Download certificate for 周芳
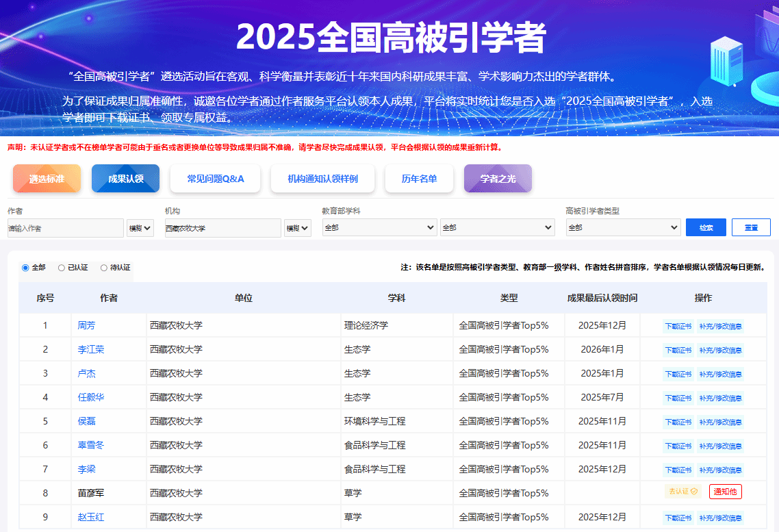 point(678,326)
